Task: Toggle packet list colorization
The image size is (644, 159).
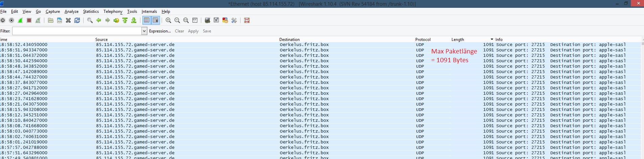Action: click(146, 20)
